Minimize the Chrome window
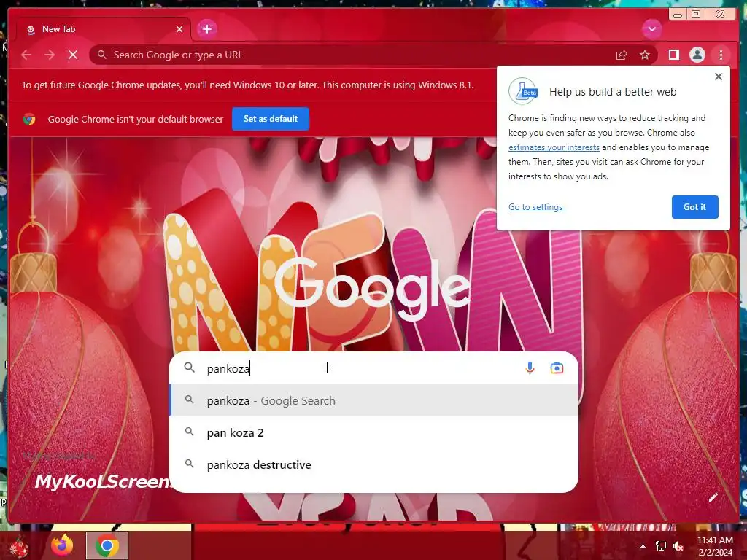The image size is (747, 560). point(678,14)
